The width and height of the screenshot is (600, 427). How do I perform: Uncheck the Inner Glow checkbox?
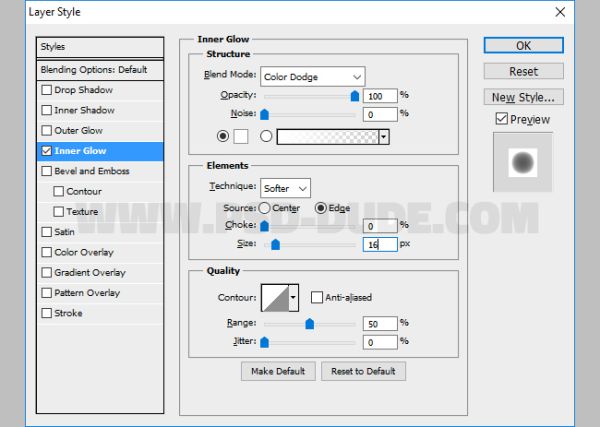coord(47,151)
